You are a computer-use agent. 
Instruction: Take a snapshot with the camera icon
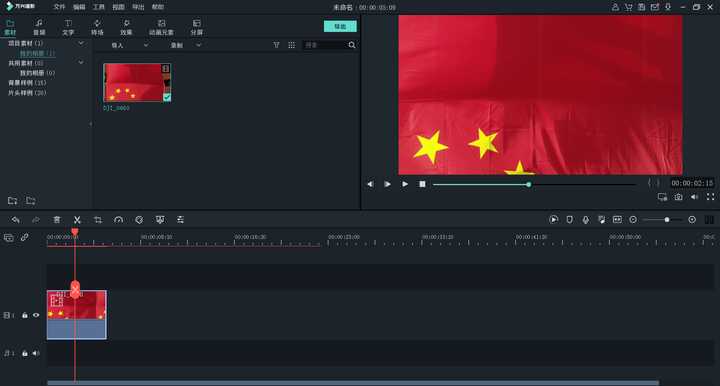pyautogui.click(x=678, y=197)
